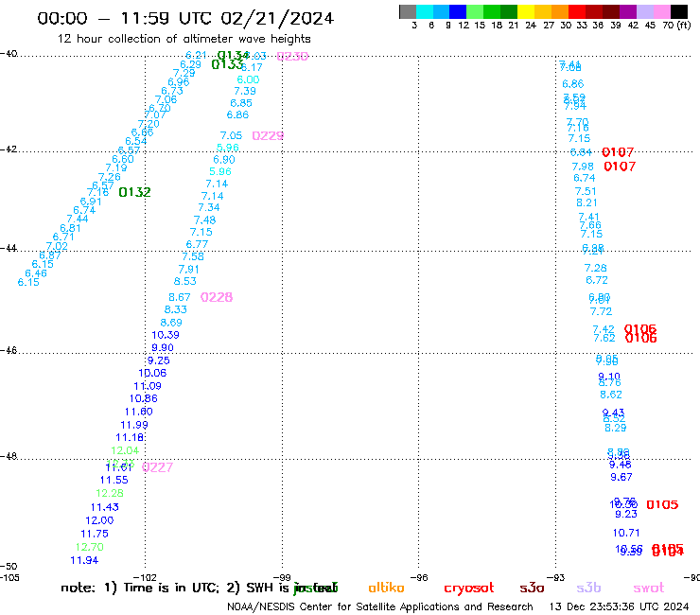Click the black swatch at legend end

(679, 11)
